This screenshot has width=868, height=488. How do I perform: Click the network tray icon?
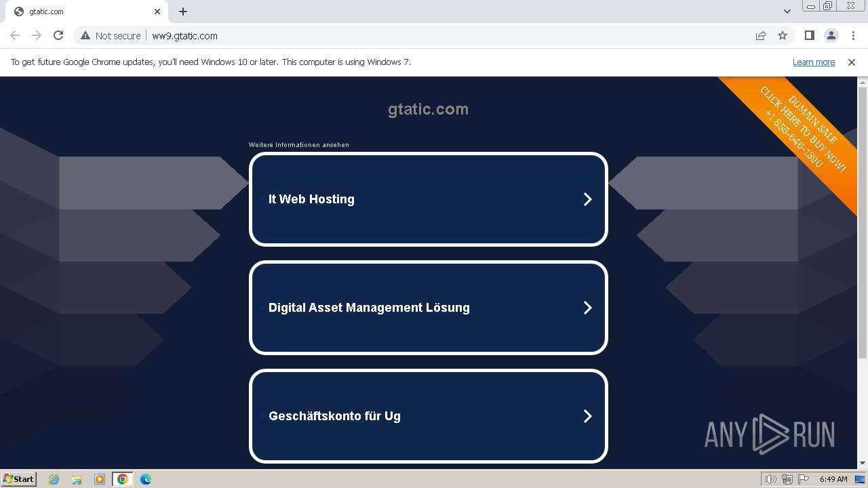pyautogui.click(x=787, y=479)
